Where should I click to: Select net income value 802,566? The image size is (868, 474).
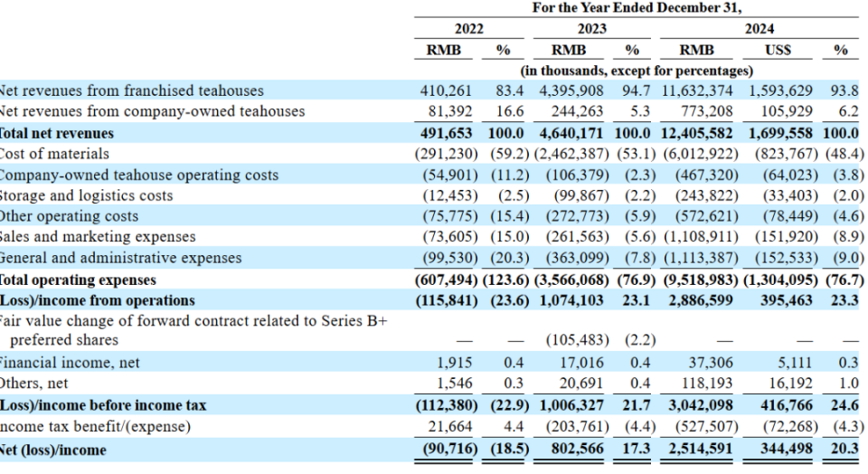pos(578,449)
